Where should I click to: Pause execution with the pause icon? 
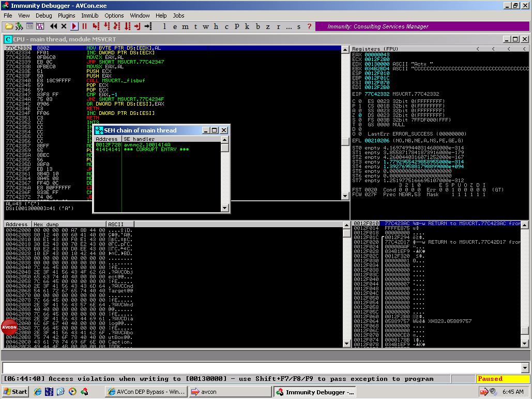tap(84, 26)
